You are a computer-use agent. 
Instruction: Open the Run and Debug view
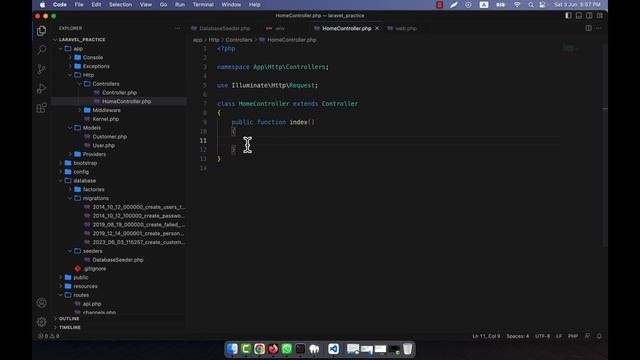coord(41,88)
